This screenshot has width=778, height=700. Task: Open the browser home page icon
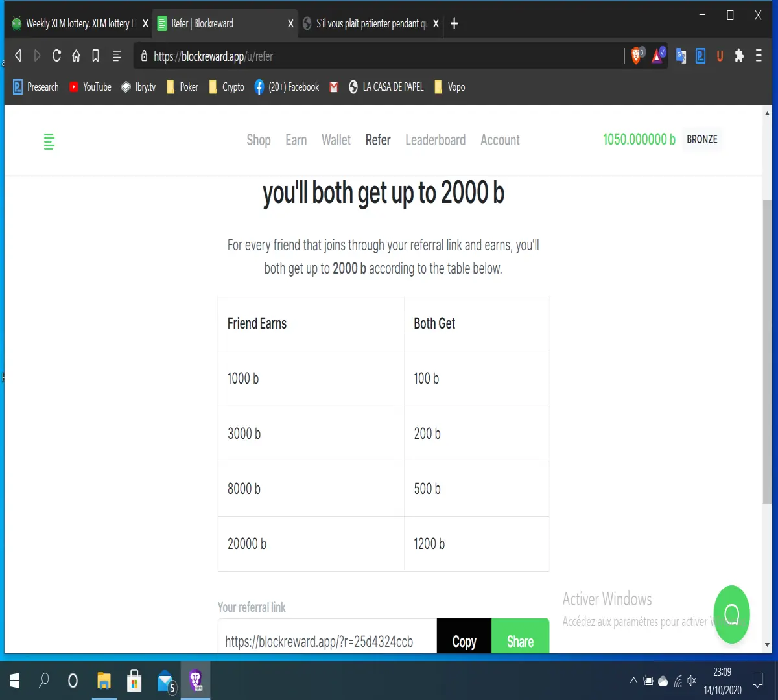click(76, 56)
